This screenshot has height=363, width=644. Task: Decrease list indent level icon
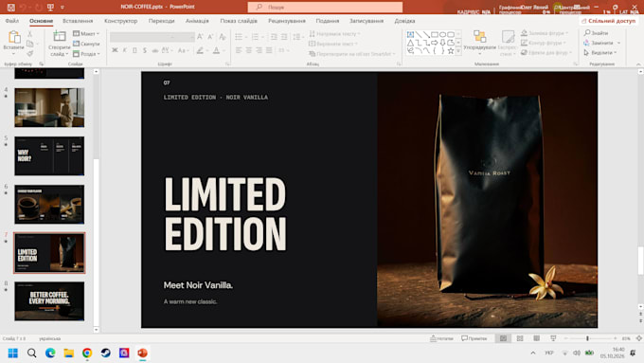[274, 37]
